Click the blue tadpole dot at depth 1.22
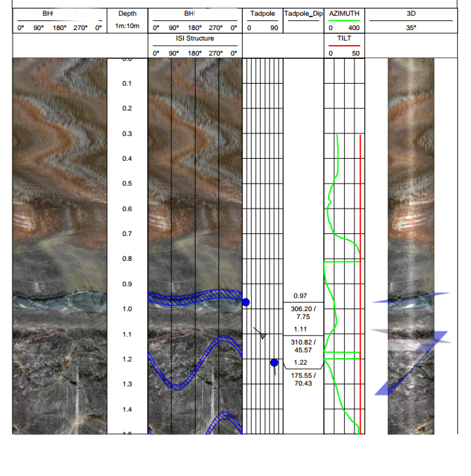Viewport: 471px width, 476px height. tap(274, 362)
